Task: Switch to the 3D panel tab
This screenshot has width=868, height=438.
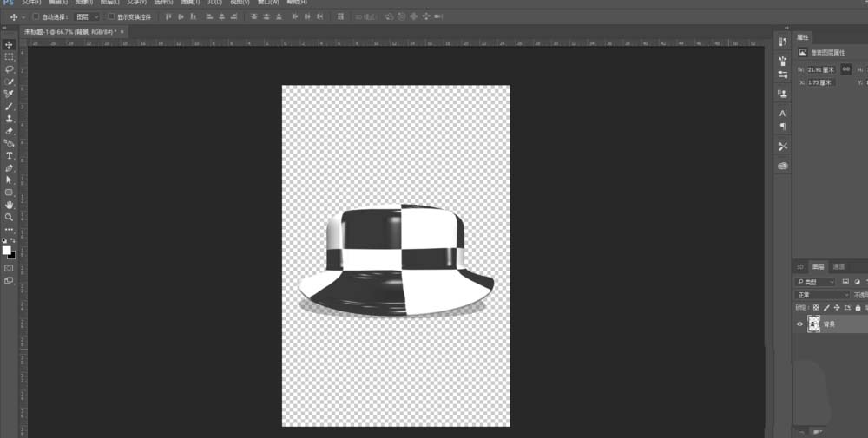Action: 800,267
